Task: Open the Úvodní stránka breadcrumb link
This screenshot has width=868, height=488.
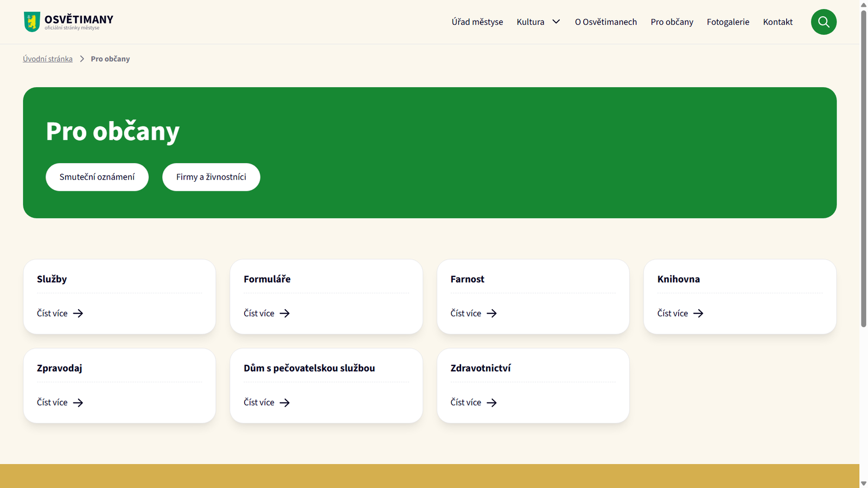Action: (47, 59)
